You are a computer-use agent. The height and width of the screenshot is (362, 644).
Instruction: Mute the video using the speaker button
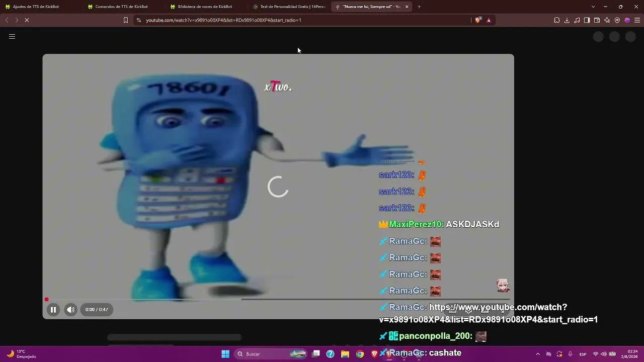click(71, 310)
